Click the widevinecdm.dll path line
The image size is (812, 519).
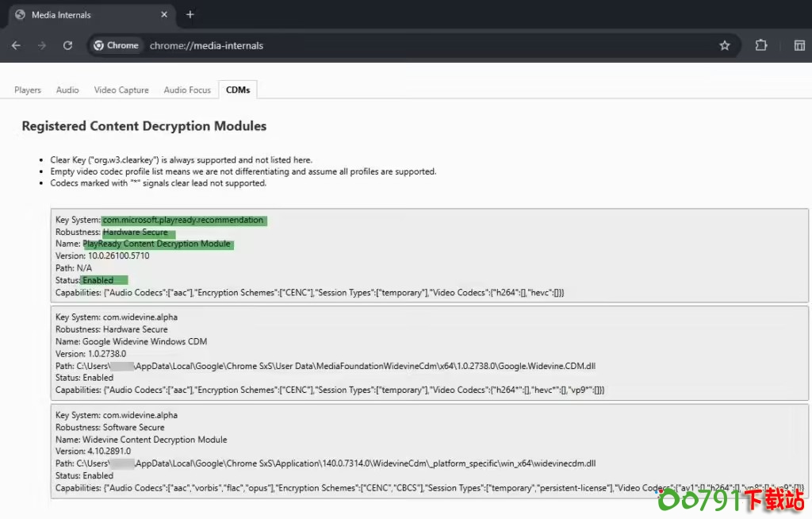coord(325,463)
